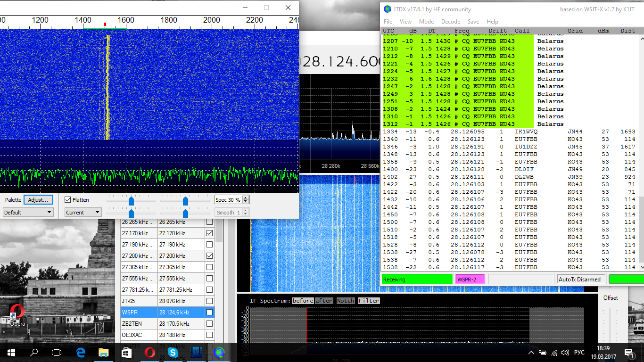Screen dimensions: 644x362
Task: Uncheck the 27 170 kHz row checkbox
Action: (x=209, y=233)
